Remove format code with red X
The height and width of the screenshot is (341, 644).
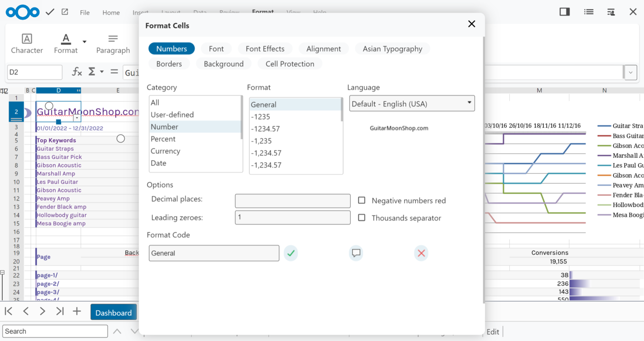(x=422, y=253)
